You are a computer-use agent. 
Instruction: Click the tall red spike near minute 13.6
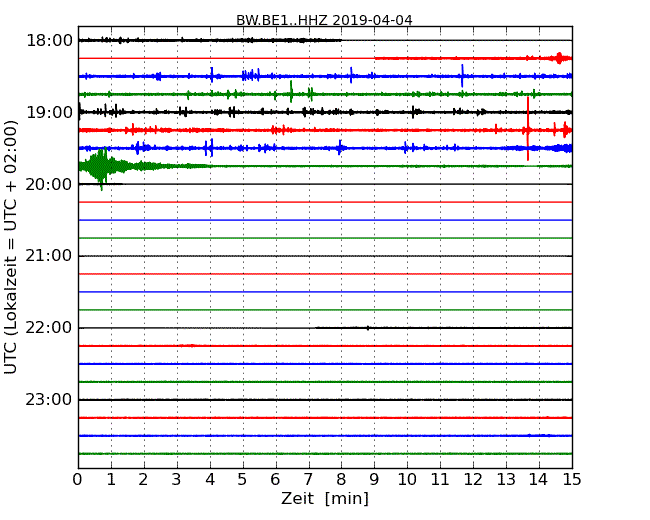pyautogui.click(x=528, y=129)
